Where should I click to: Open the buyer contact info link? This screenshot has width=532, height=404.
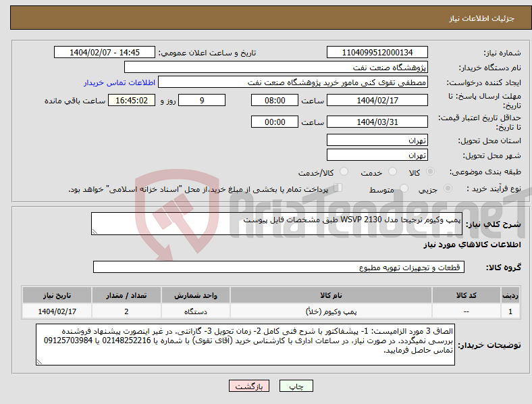click(119, 82)
